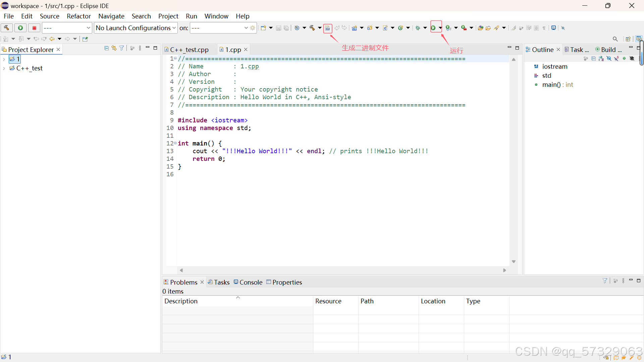Toggle Link with Editor in Project Explorer

(x=114, y=48)
